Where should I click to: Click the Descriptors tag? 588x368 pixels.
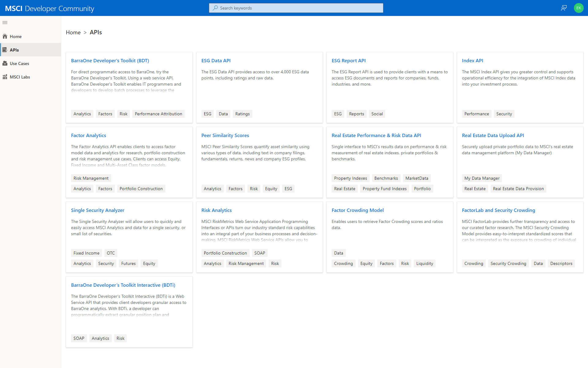pyautogui.click(x=561, y=263)
